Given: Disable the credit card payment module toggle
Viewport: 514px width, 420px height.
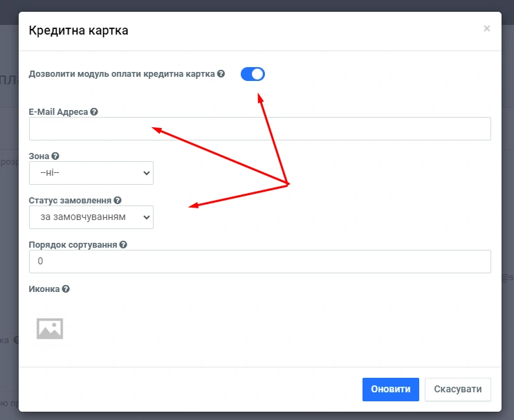Looking at the screenshot, I should 253,74.
